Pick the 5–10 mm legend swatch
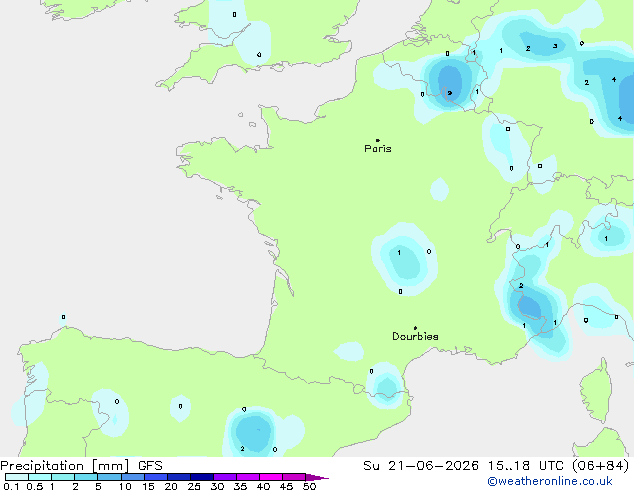Screen dimensions: 634x490 [x=110, y=477]
